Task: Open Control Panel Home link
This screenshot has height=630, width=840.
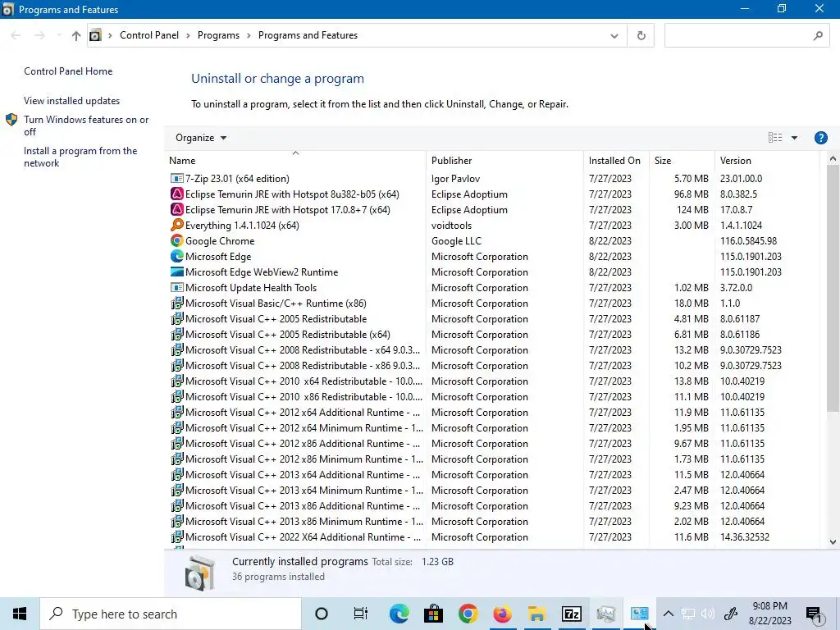Action: point(68,71)
